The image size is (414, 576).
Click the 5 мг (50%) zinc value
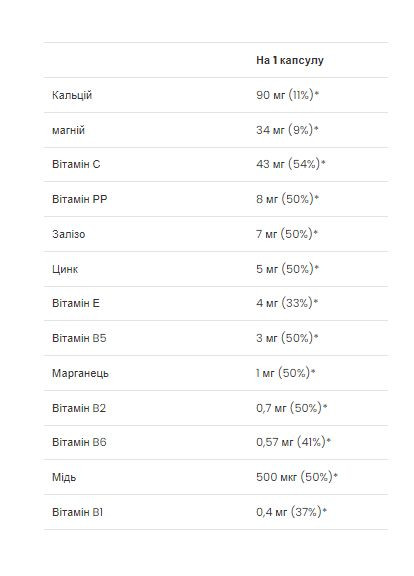(288, 269)
